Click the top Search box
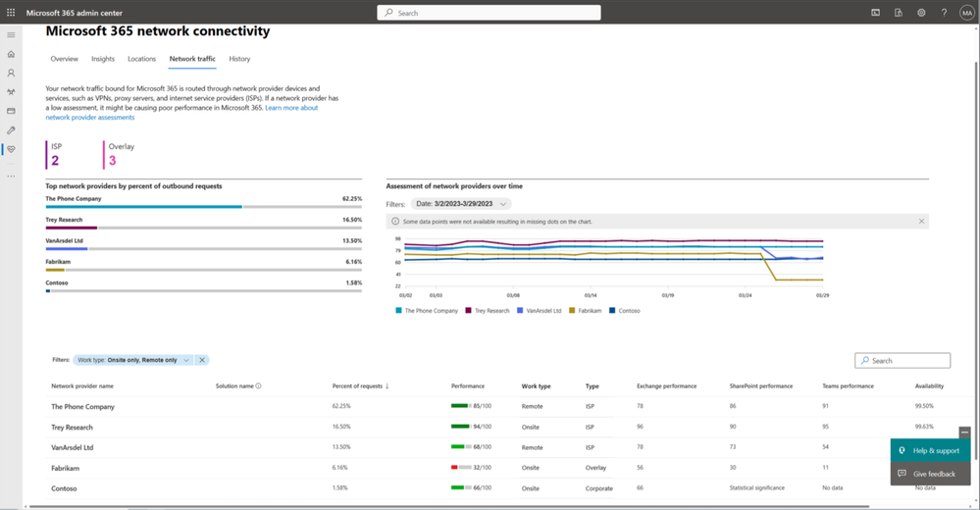The height and width of the screenshot is (510, 980). coord(489,13)
